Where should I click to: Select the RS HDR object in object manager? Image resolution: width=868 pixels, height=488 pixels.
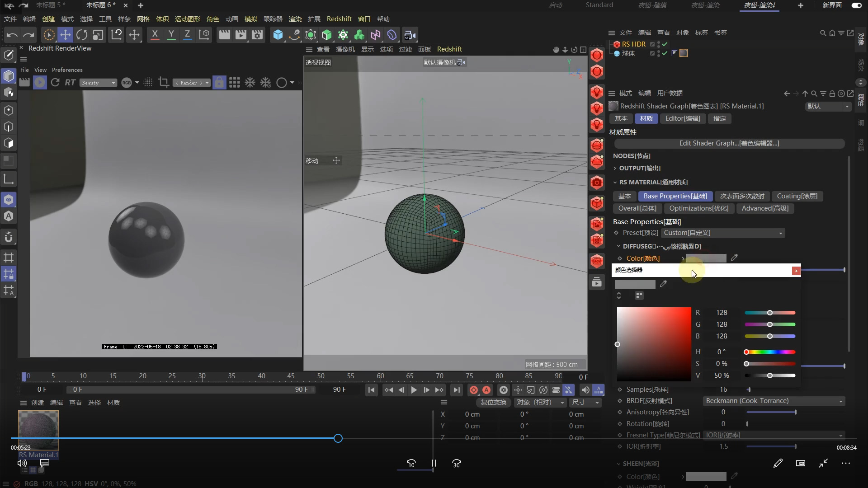pyautogui.click(x=633, y=44)
